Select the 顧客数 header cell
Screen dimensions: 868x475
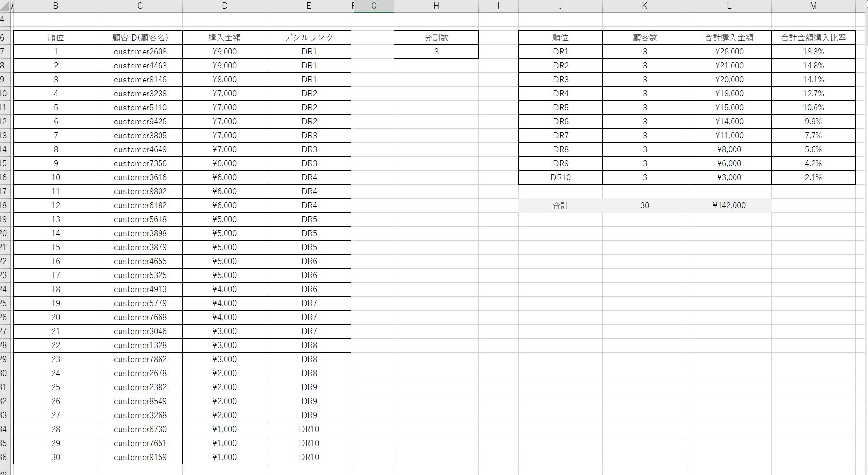click(644, 38)
